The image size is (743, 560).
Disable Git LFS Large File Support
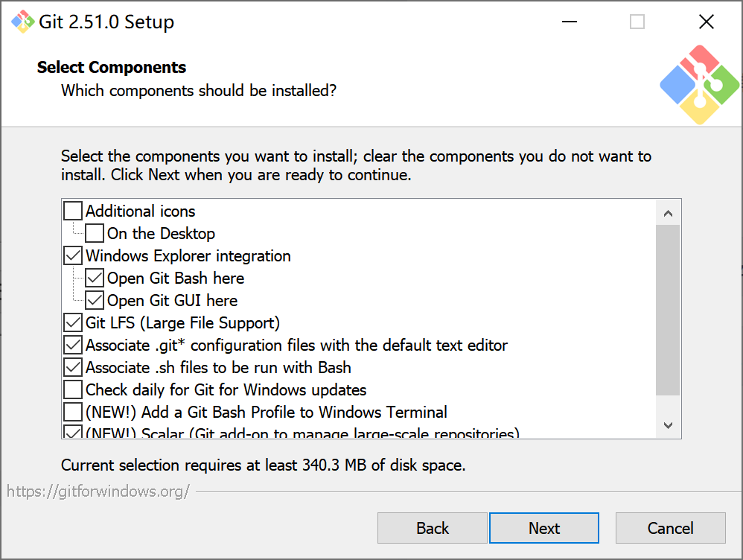[72, 322]
